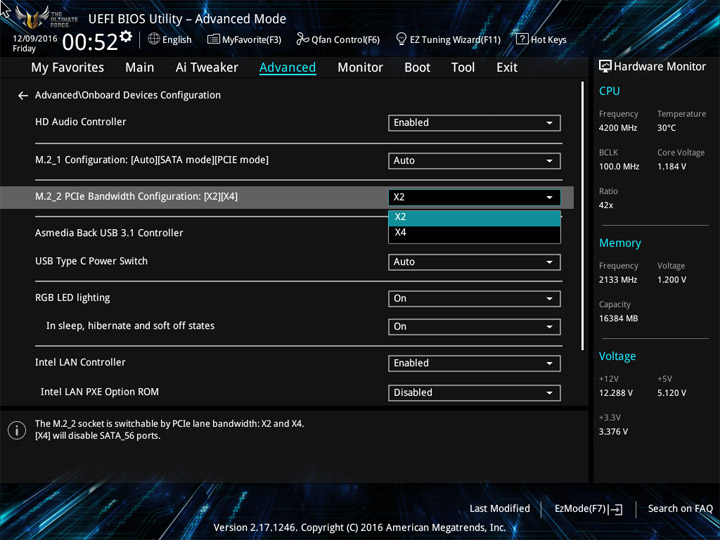720x540 pixels.
Task: Select Intel LAN PXE Option ROM label
Action: pos(100,392)
